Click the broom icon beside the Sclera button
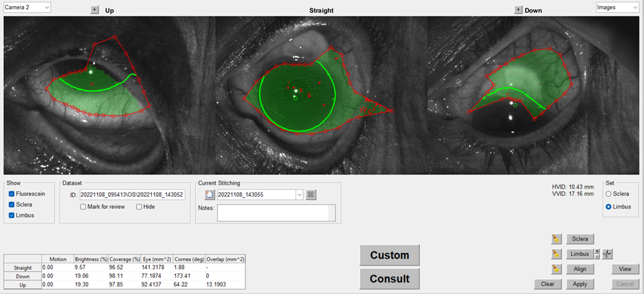This screenshot has height=294, width=644. [x=556, y=239]
